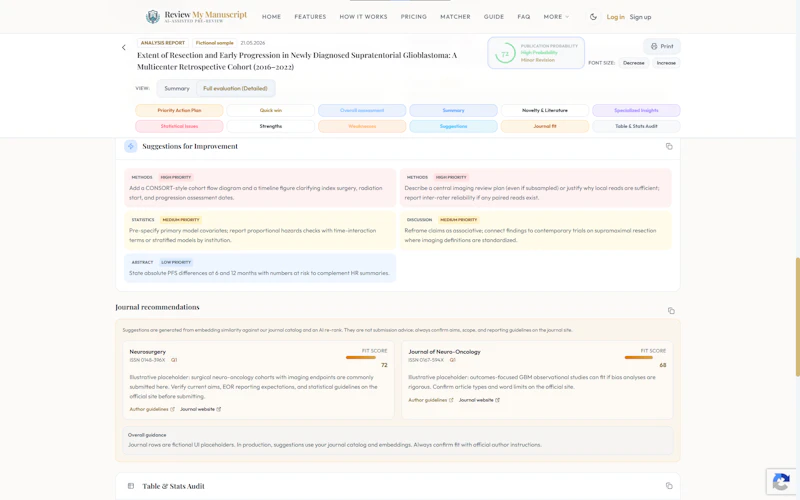The image size is (800, 500).
Task: Click the Pre-specify primary model covariates suggestion
Action: pyautogui.click(x=260, y=230)
